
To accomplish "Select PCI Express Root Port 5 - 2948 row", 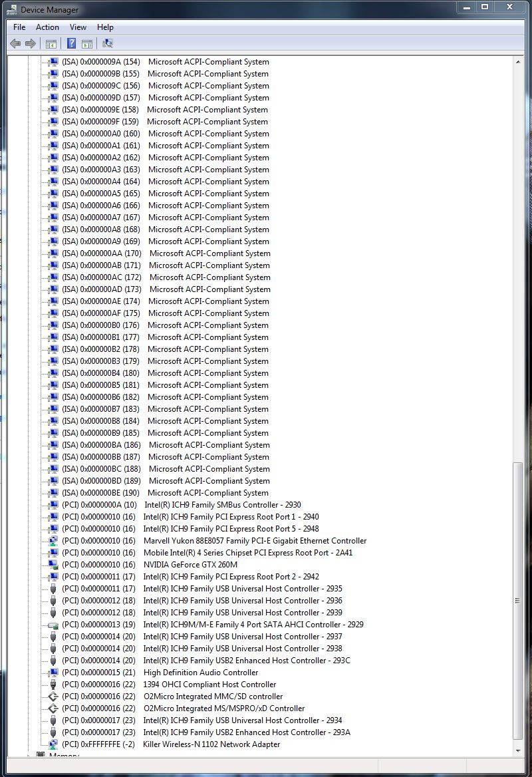I will pyautogui.click(x=190, y=529).
